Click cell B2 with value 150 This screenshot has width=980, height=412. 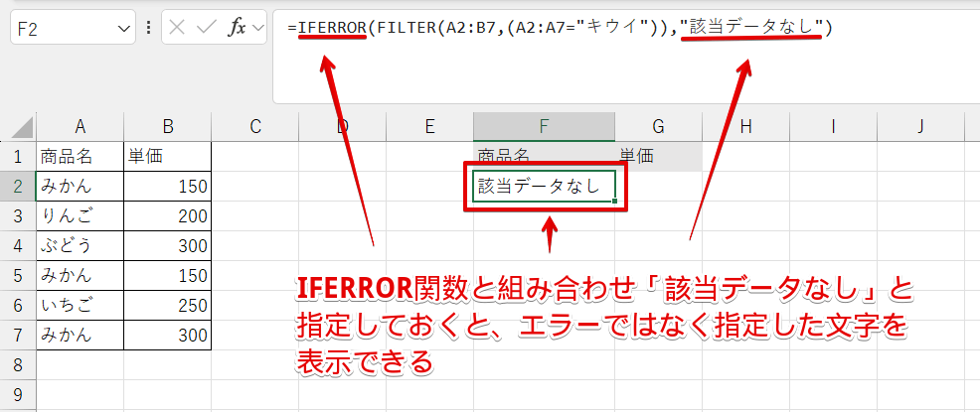tap(168, 186)
